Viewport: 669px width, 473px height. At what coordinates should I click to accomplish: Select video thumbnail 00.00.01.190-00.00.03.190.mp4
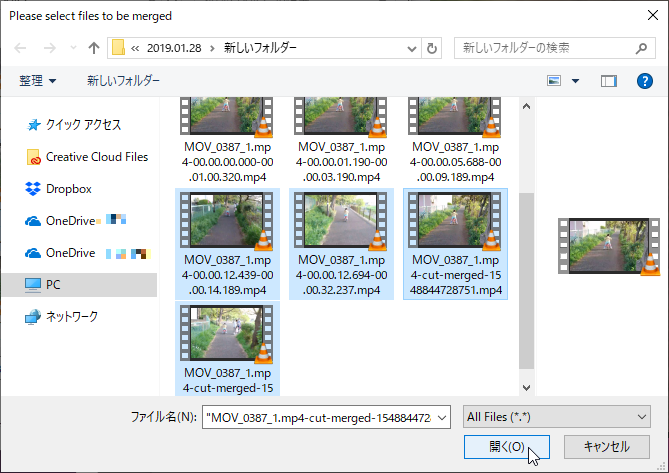click(340, 116)
